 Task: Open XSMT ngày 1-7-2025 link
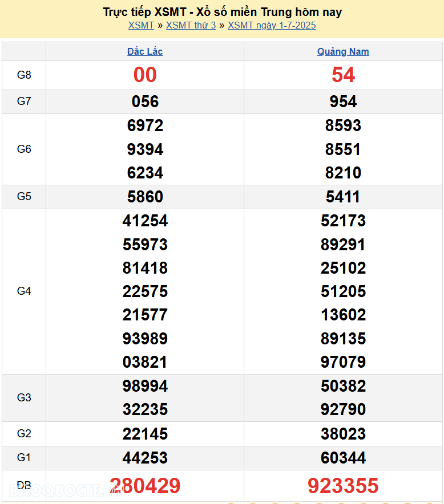272,26
